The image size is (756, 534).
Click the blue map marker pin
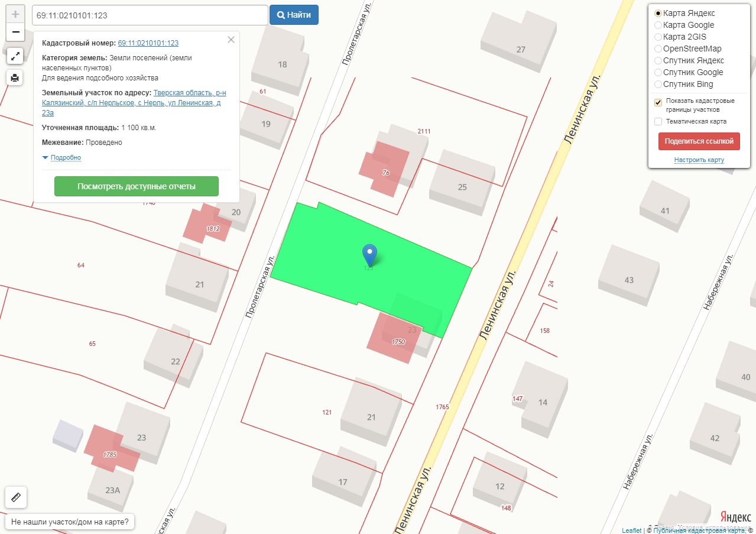(x=369, y=255)
